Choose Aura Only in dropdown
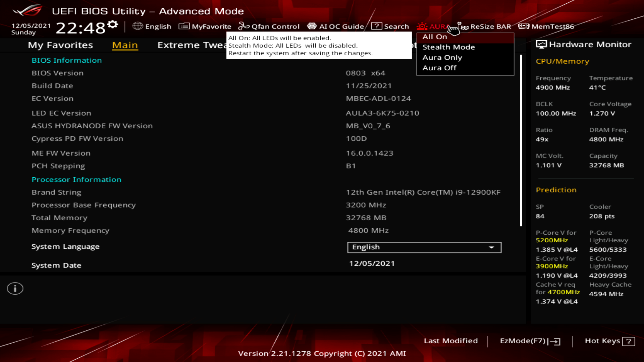This screenshot has height=362, width=644. click(442, 58)
